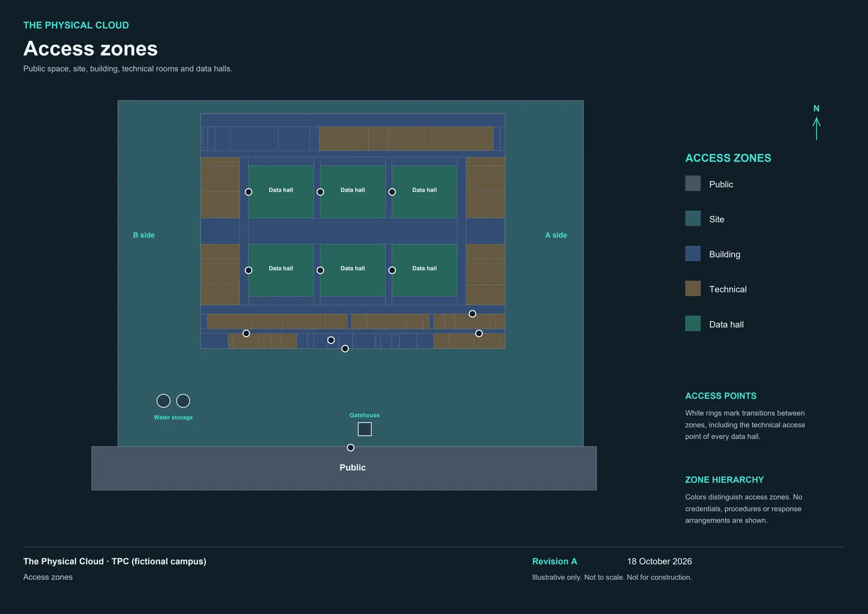
Task: Click the lower south-east technical access ring
Action: 479,334
